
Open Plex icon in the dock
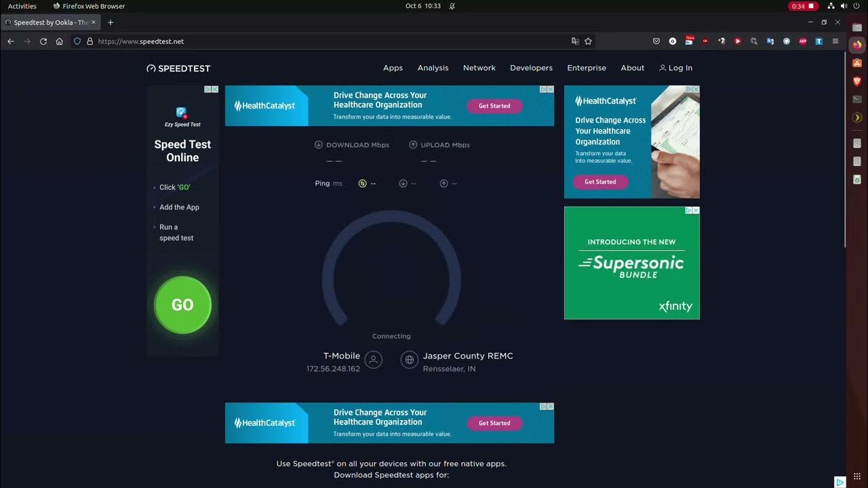(x=857, y=118)
